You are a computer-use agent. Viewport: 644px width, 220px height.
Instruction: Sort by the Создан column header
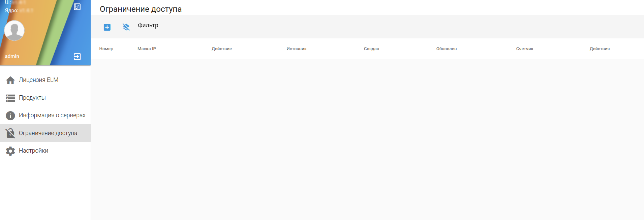click(371, 49)
